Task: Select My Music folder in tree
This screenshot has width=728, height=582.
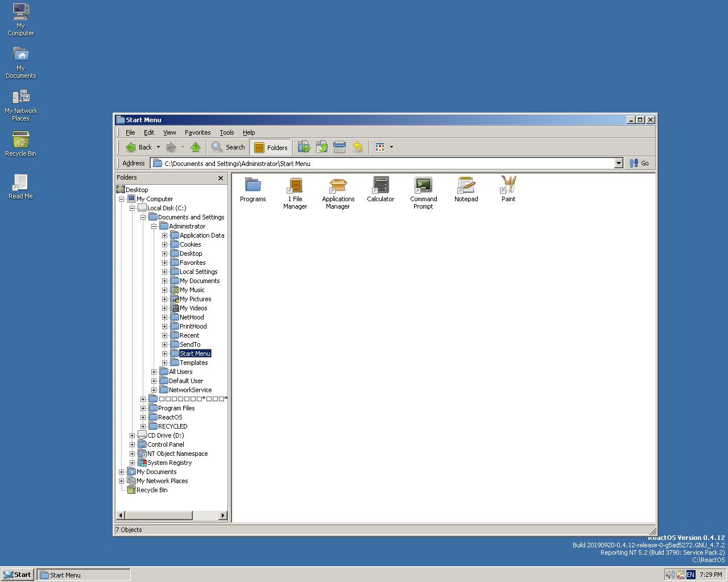Action: coord(192,290)
